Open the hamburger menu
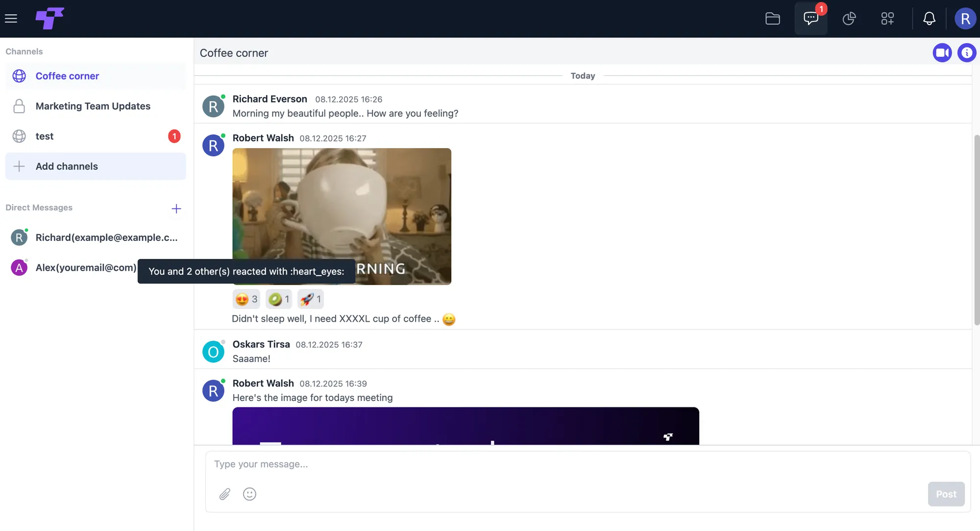 tap(11, 19)
